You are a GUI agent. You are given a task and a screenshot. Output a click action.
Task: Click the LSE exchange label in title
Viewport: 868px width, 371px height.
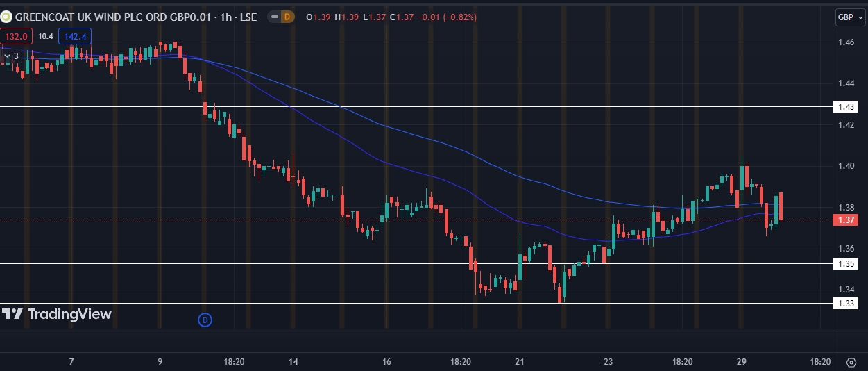[248, 17]
